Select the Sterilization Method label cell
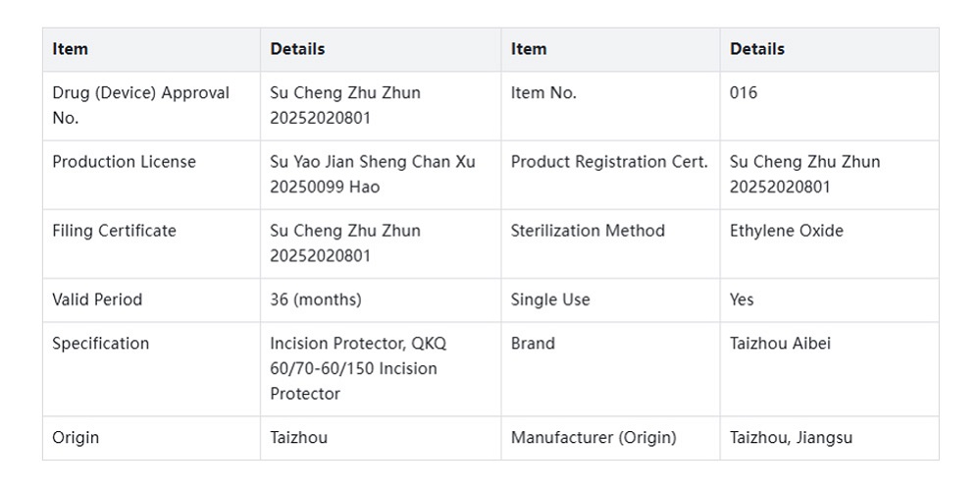Image resolution: width=980 pixels, height=490 pixels. pyautogui.click(x=588, y=231)
